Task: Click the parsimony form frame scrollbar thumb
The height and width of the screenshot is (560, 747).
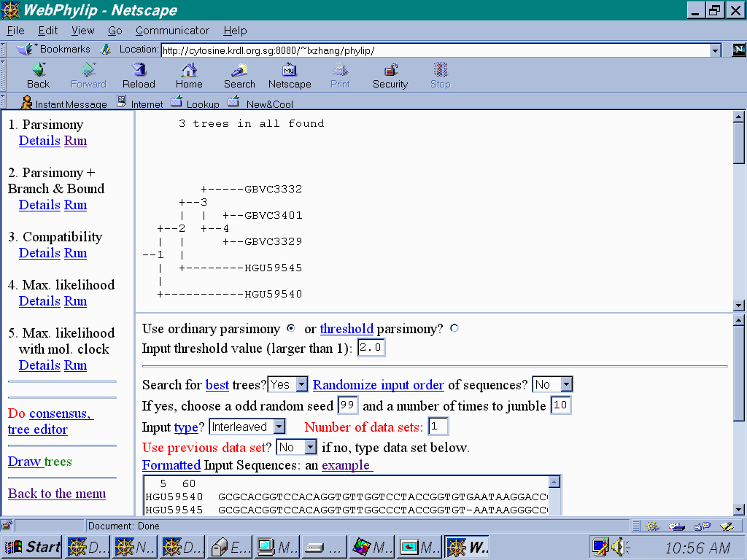Action: tap(739, 373)
